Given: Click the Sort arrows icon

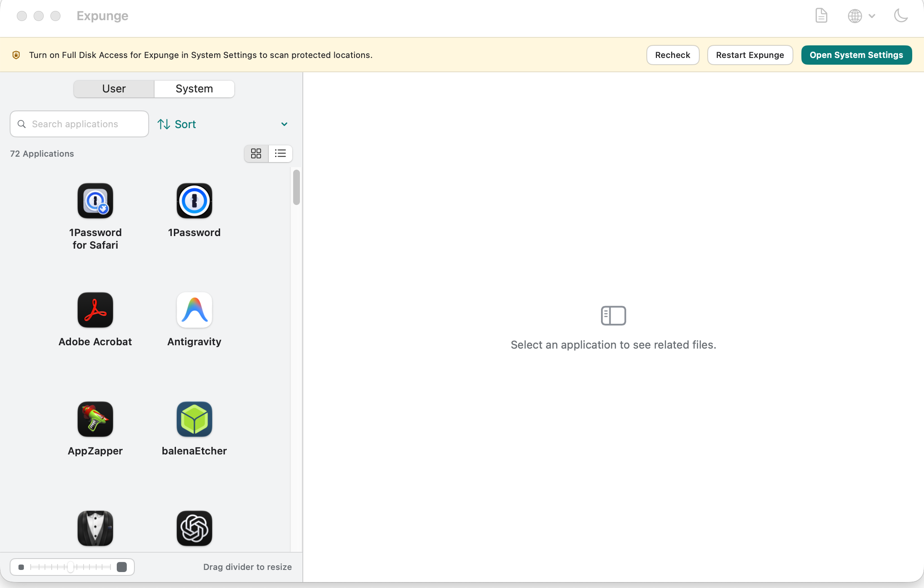Looking at the screenshot, I should click(164, 124).
